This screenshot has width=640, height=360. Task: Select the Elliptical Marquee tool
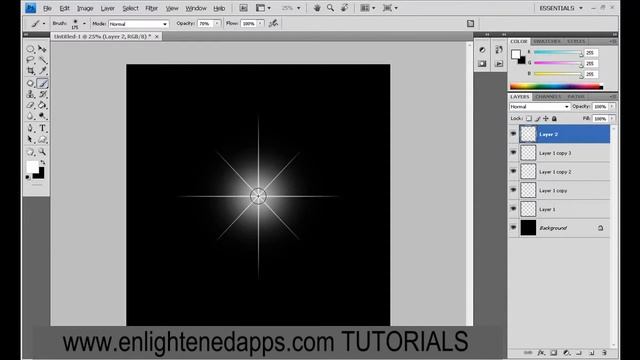coord(30,49)
